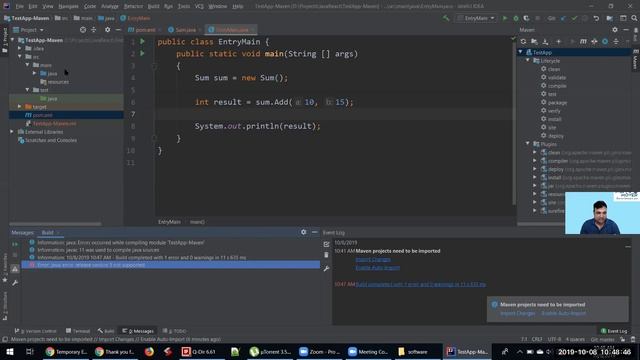Open the EntryMain run configuration dropdown
This screenshot has width=640, height=360.
pyautogui.click(x=476, y=18)
